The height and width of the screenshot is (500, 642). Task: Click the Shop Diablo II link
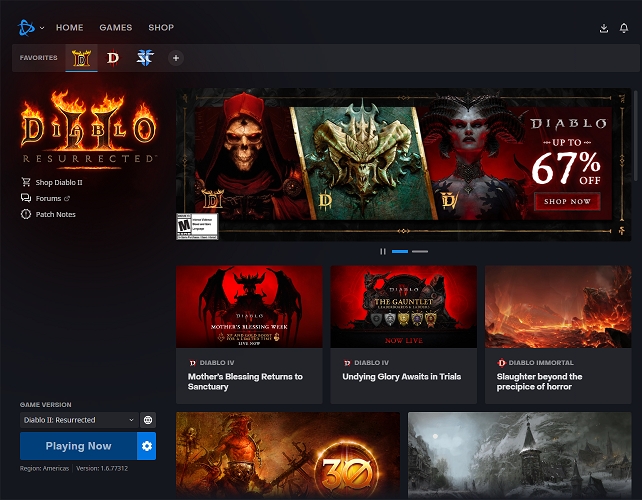click(x=57, y=182)
